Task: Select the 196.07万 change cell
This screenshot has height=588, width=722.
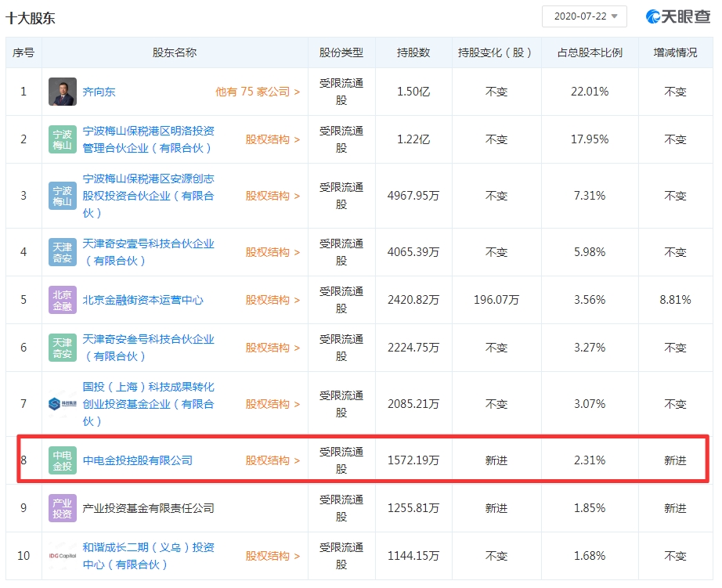Action: tap(496, 300)
